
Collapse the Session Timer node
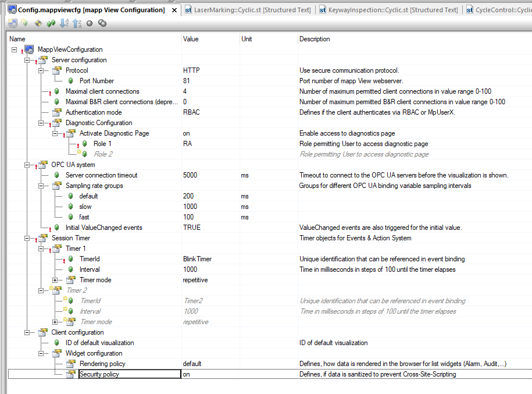[27, 238]
